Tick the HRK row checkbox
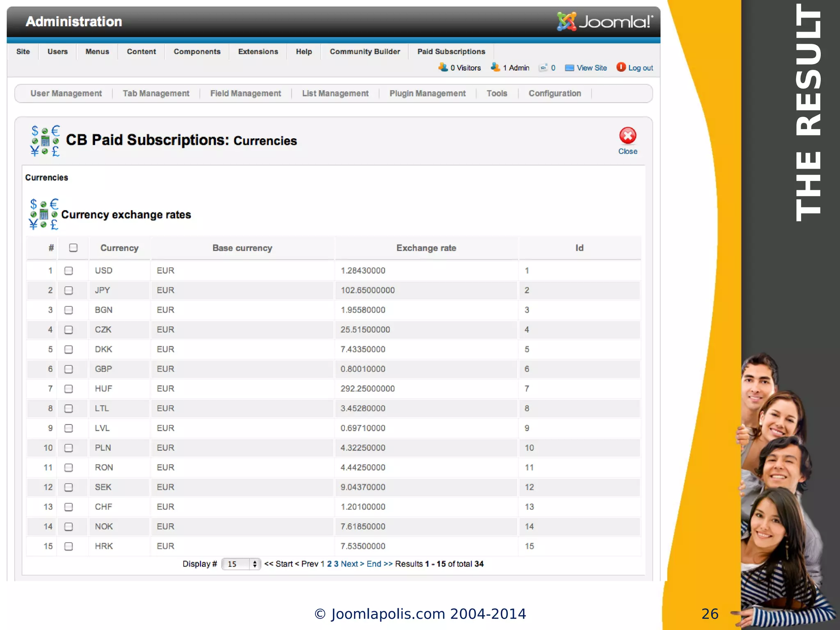The height and width of the screenshot is (630, 840). tap(68, 546)
